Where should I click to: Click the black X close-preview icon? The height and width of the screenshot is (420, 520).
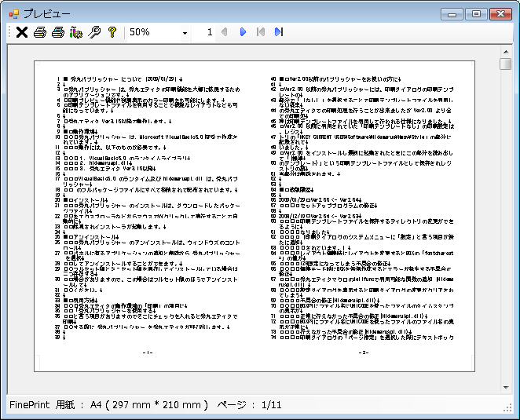[x=22, y=32]
